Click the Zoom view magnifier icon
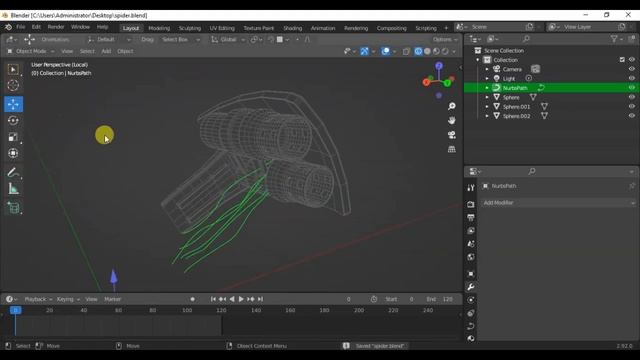Viewport: 640px width, 360px height. point(451,106)
